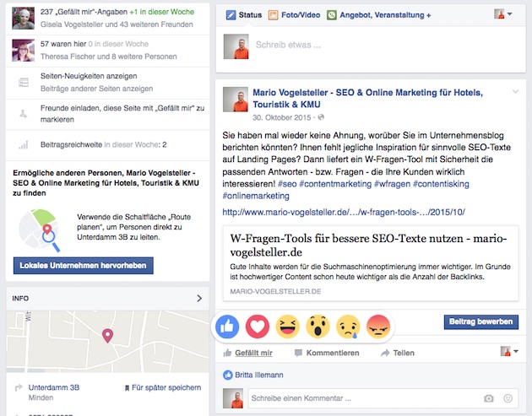
Task: Select the Like thumbs-up reaction
Action: pyautogui.click(x=227, y=327)
